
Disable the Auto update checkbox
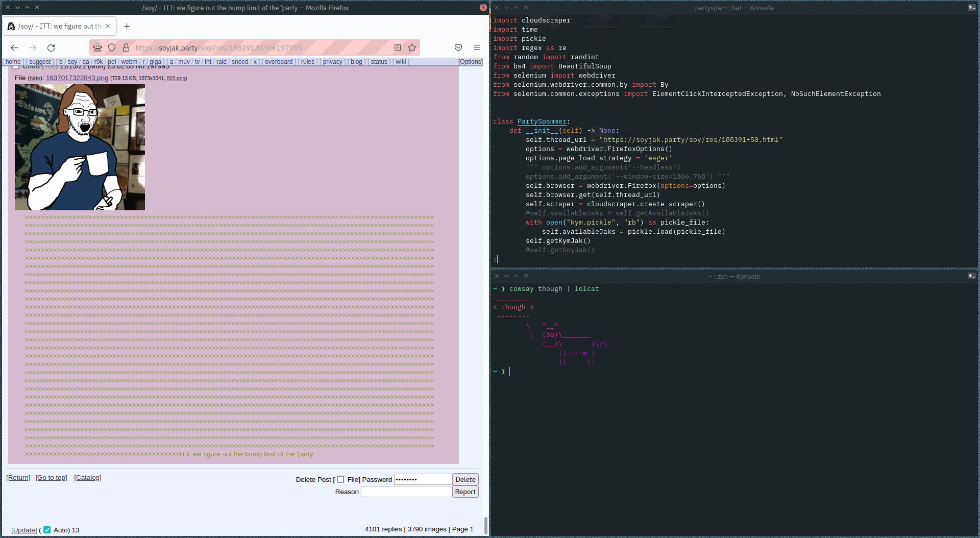tap(47, 530)
